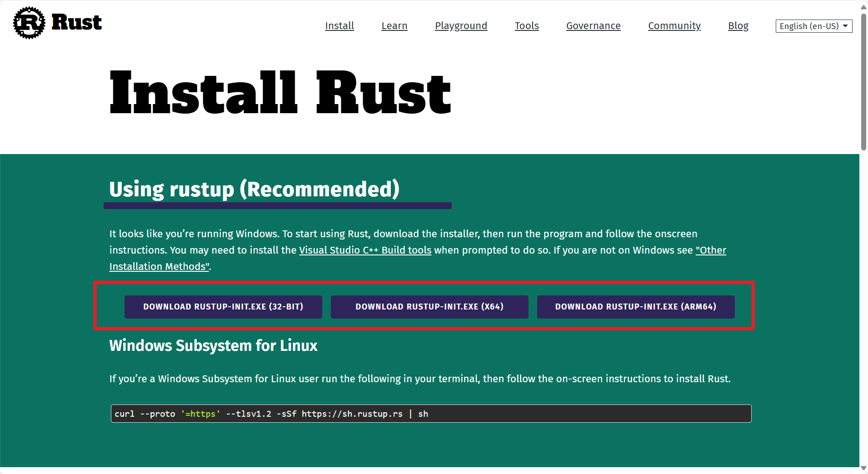Download rustup-init.exe ARM64 installer
This screenshot has height=474, width=868.
[x=636, y=307]
